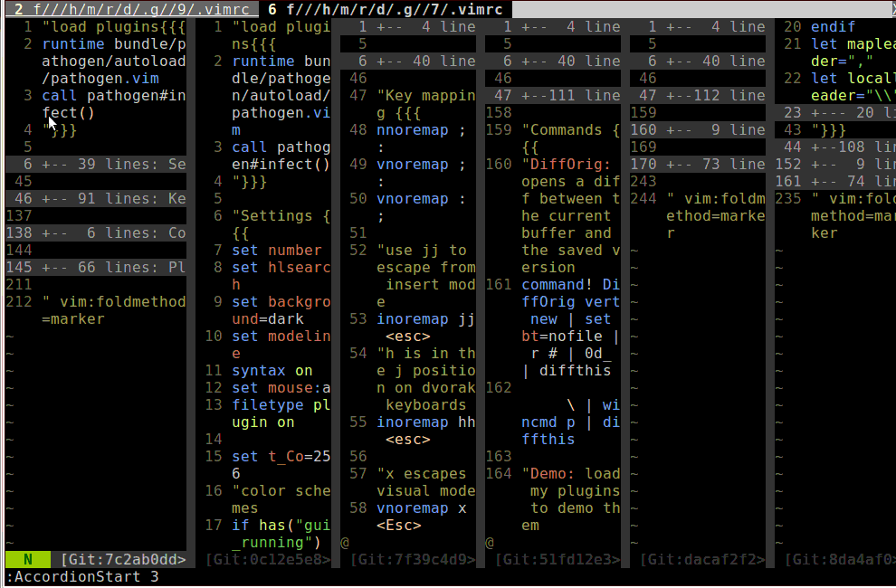
Task: Select the 'set hlsearc' line
Action: [x=281, y=268]
